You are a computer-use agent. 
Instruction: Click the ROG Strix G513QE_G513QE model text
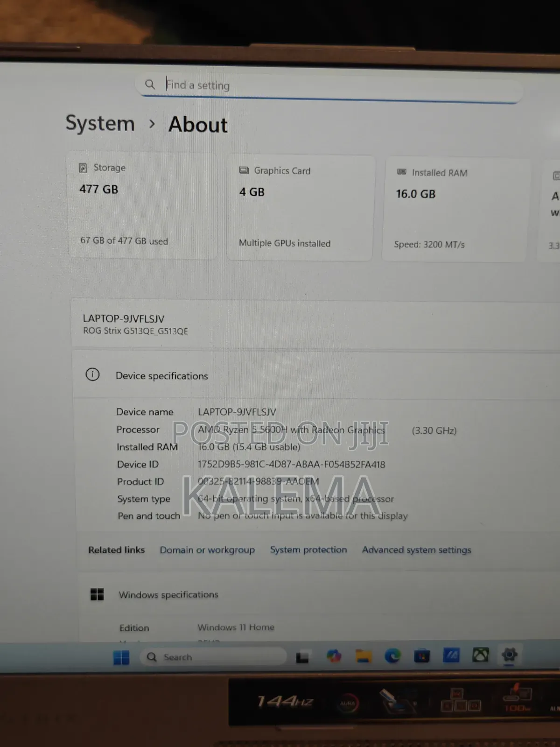[135, 331]
